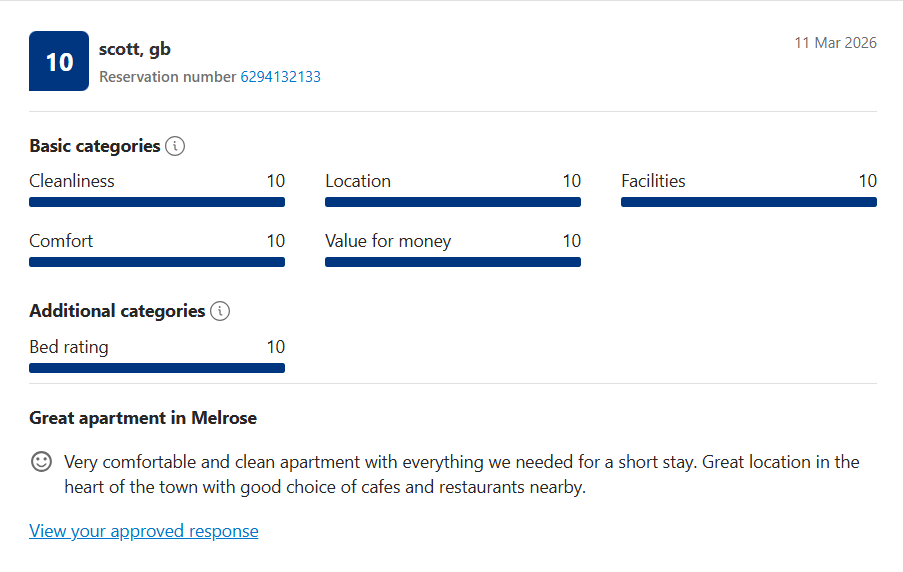Click the Basic categories heading

pos(95,146)
